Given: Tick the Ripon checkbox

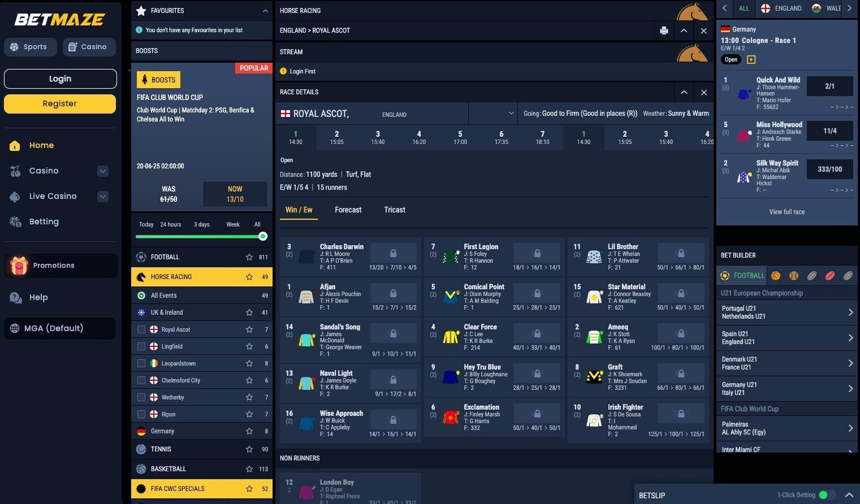Looking at the screenshot, I should (141, 414).
